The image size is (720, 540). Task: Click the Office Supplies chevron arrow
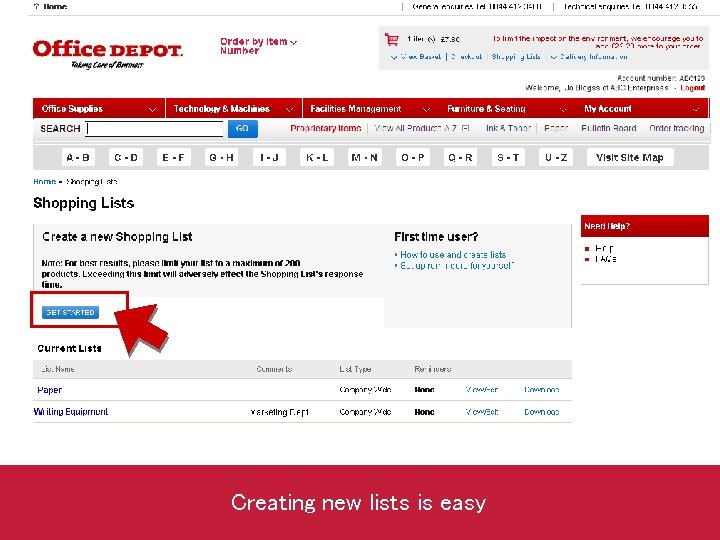click(152, 110)
